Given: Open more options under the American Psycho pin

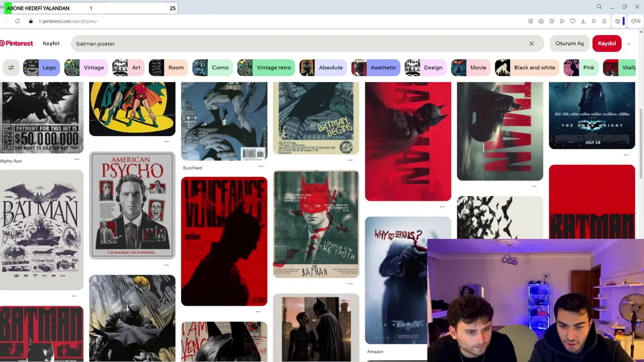Looking at the screenshot, I should pos(166,265).
